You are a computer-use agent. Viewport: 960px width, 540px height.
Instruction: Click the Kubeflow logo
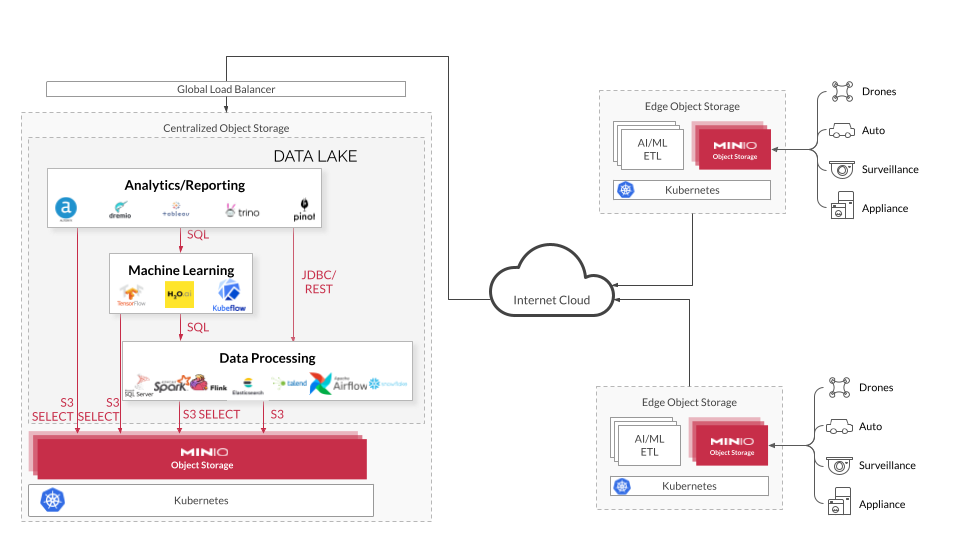(x=229, y=295)
